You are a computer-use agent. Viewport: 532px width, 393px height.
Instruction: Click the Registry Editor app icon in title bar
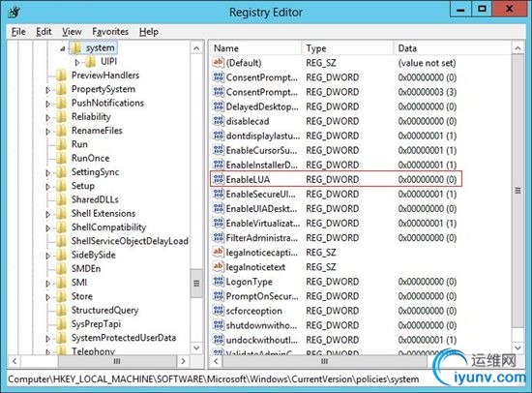(x=15, y=13)
